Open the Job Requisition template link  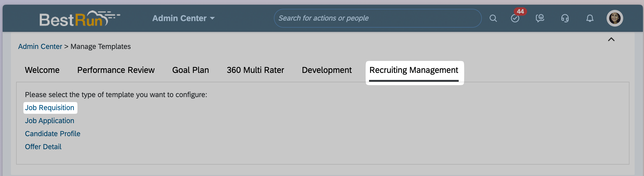pyautogui.click(x=50, y=108)
